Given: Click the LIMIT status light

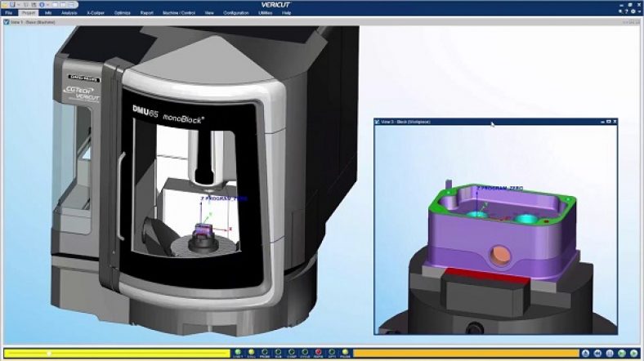Looking at the screenshot, I should [238, 353].
